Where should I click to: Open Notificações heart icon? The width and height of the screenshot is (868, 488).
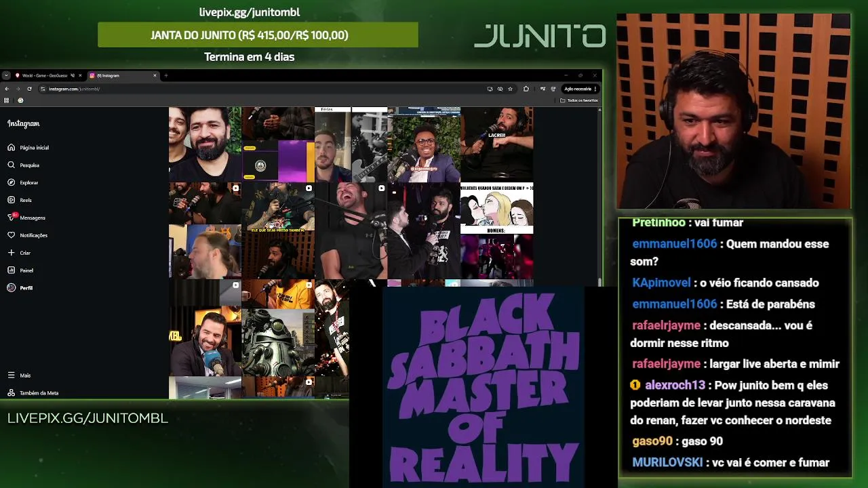(11, 235)
